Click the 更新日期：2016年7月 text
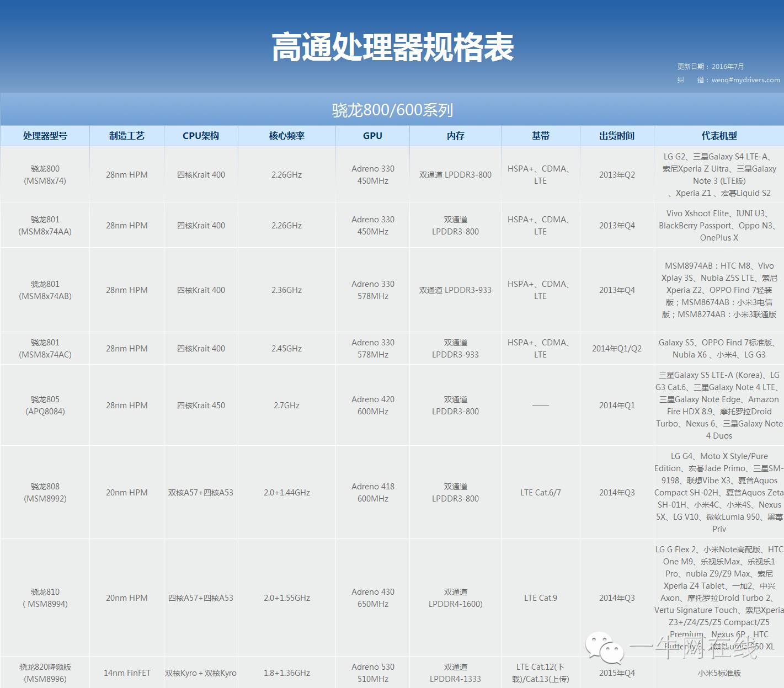The height and width of the screenshot is (688, 784). click(x=711, y=66)
